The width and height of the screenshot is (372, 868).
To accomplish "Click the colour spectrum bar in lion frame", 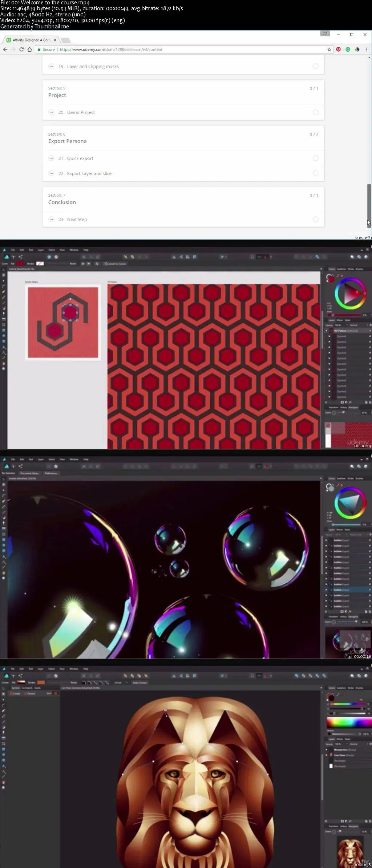I will tap(349, 723).
